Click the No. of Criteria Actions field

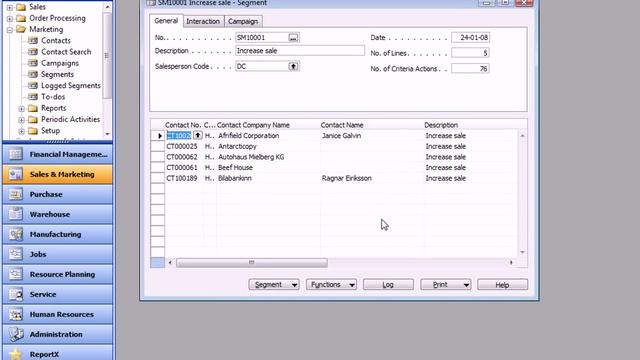(470, 69)
